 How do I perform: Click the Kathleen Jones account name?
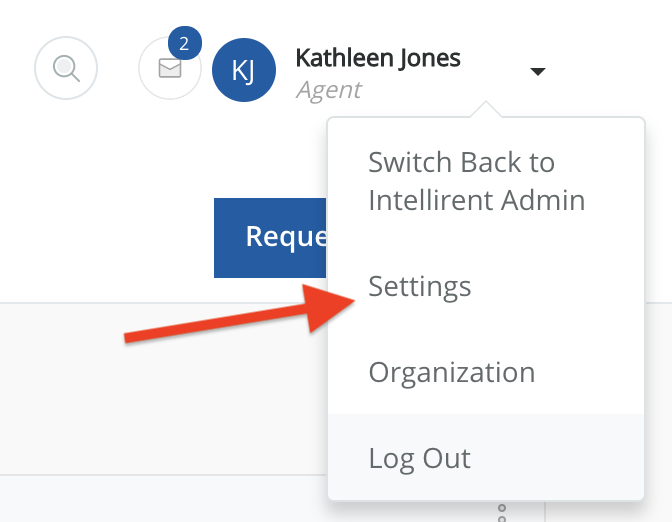click(x=378, y=58)
